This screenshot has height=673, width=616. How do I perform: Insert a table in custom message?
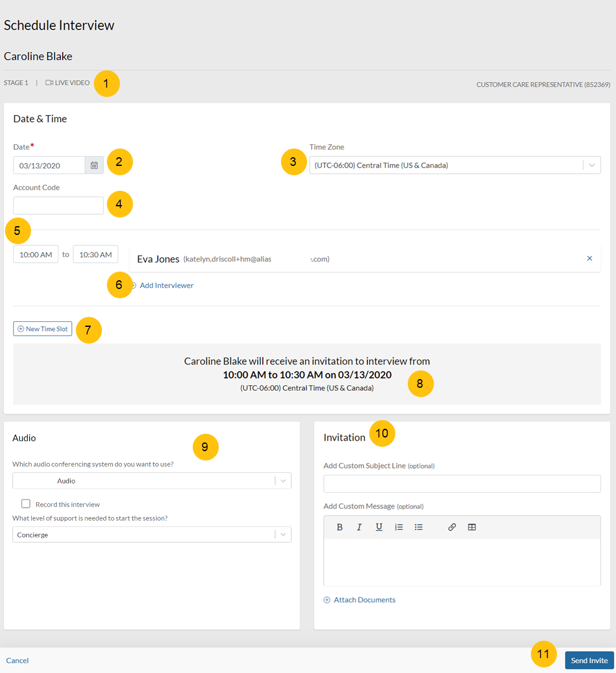coord(472,527)
